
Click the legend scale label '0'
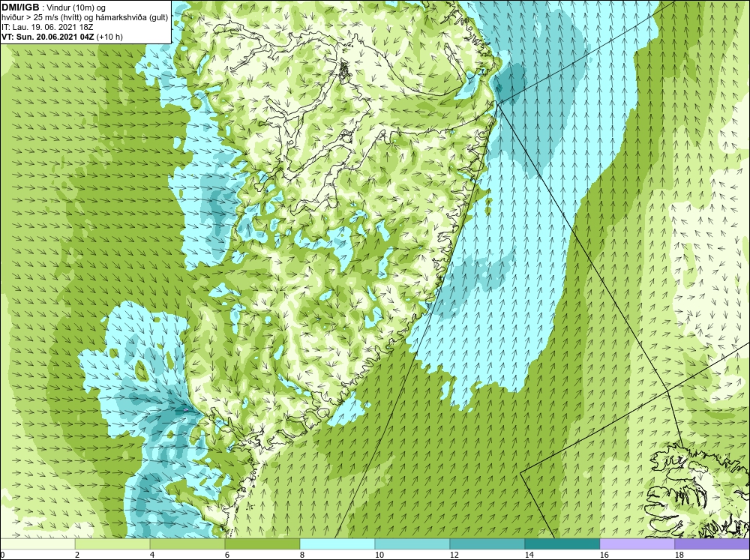2,555
